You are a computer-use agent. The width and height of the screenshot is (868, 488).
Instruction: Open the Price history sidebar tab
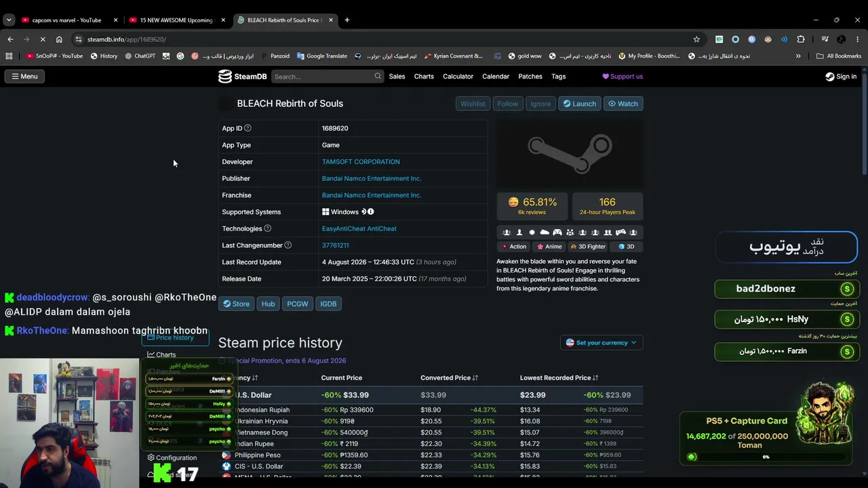175,338
